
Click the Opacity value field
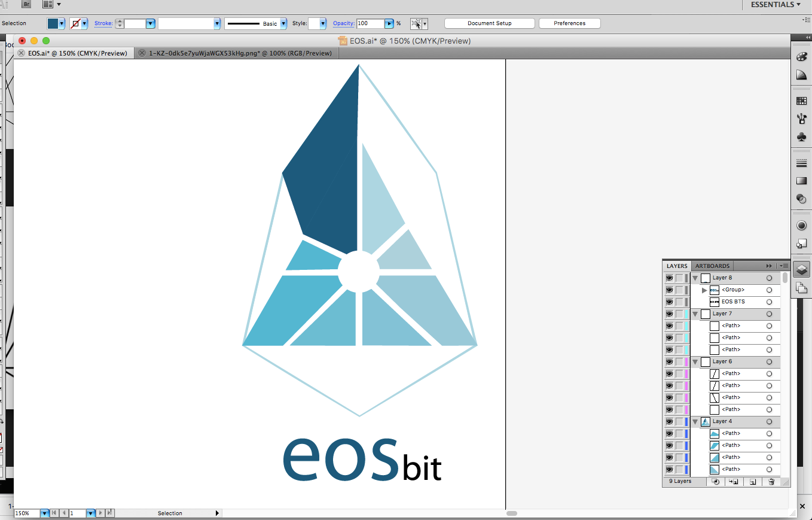pos(370,23)
